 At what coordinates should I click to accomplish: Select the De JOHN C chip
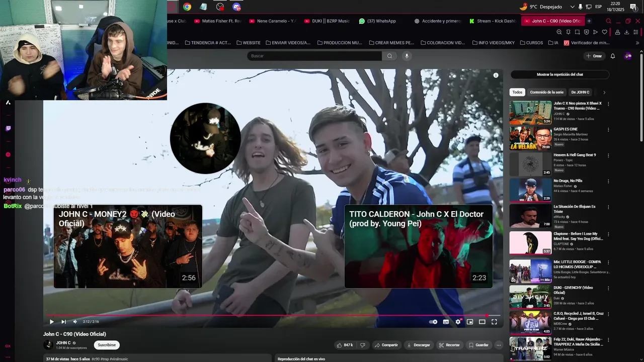(580, 92)
